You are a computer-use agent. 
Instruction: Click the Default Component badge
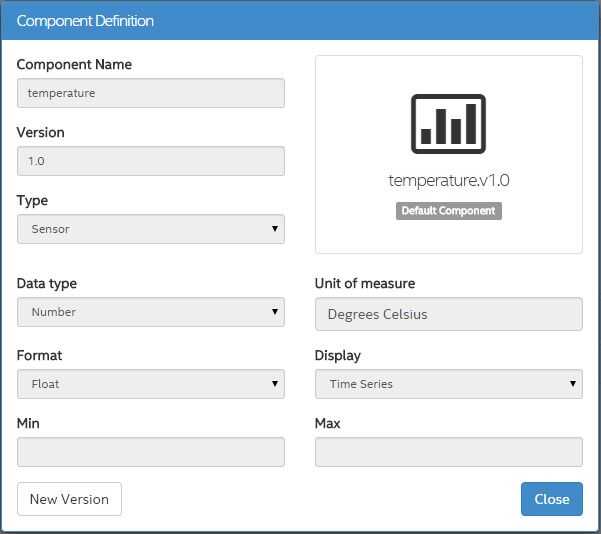click(448, 211)
